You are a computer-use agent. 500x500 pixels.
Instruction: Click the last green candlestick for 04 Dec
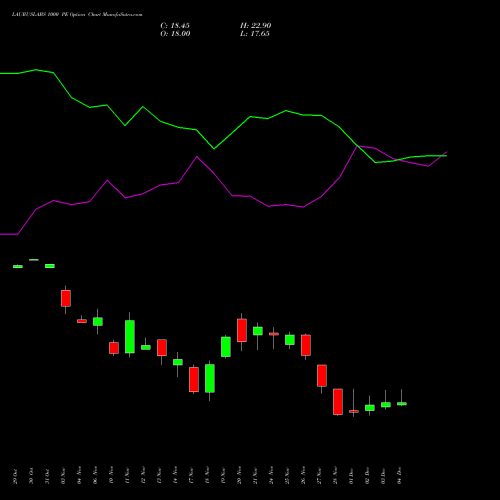402,404
